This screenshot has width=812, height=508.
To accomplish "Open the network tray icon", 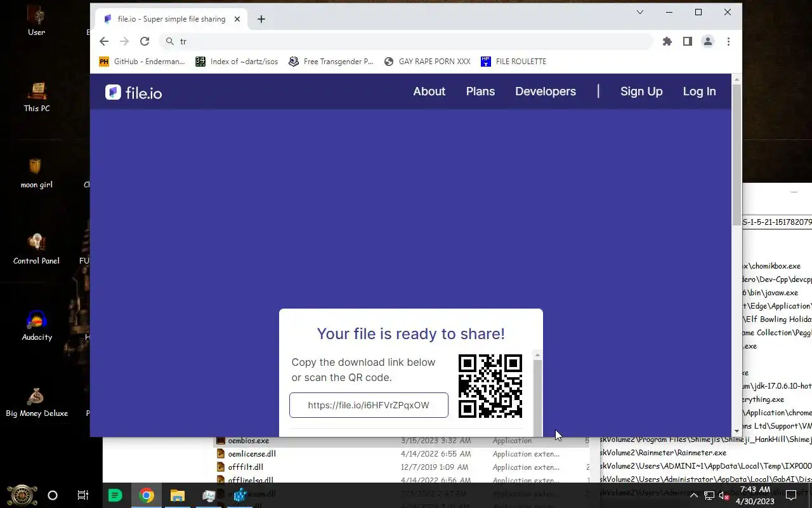I will pyautogui.click(x=709, y=495).
